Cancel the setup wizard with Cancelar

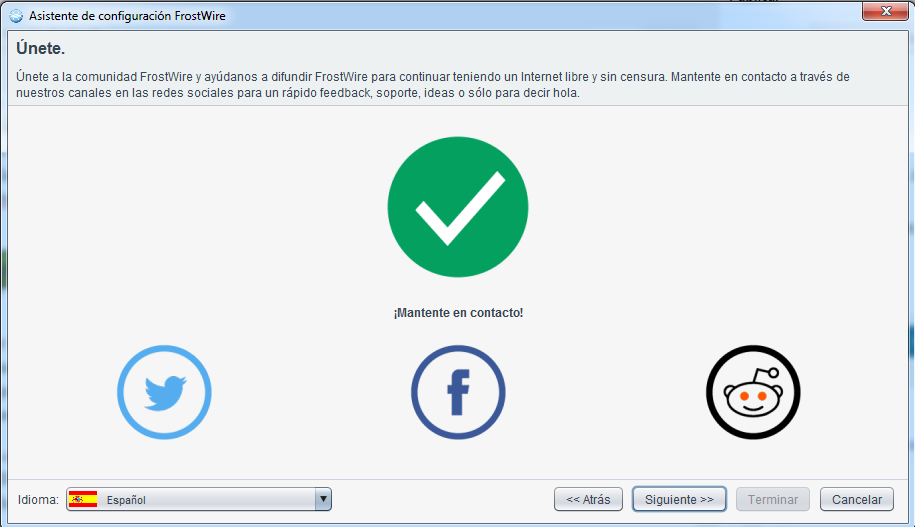pos(857,500)
